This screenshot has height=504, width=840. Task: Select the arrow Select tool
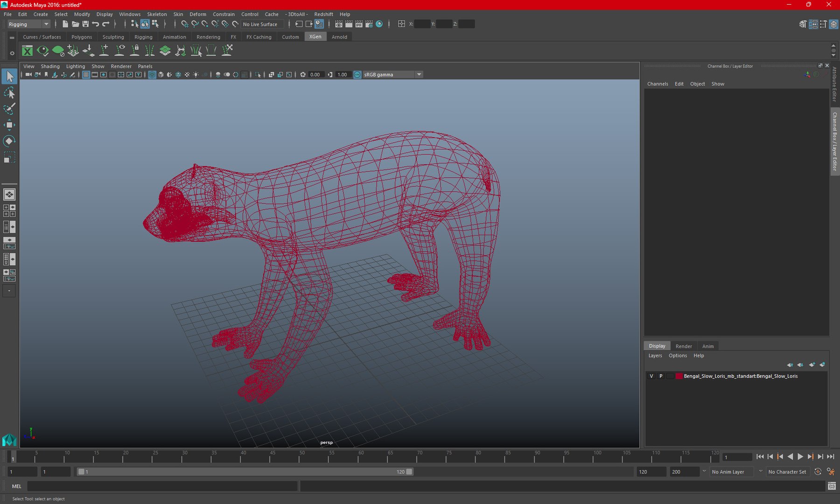point(9,76)
